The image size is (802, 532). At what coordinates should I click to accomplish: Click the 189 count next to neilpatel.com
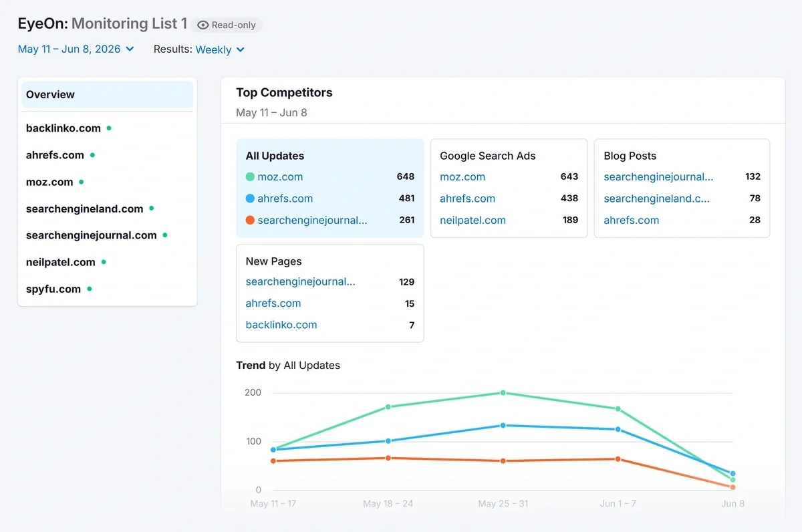(x=570, y=220)
